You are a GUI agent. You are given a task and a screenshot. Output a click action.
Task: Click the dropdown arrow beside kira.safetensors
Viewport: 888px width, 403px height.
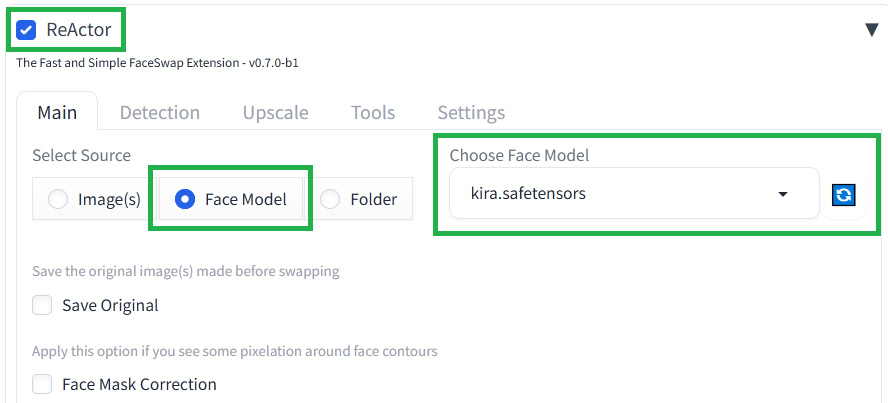click(x=783, y=194)
